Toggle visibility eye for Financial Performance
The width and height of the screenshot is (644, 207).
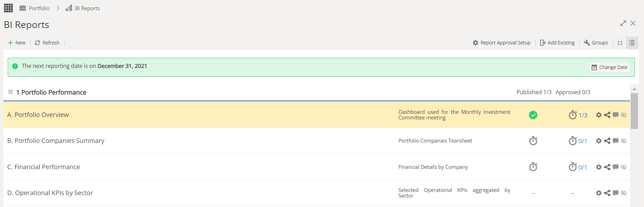[624, 167]
